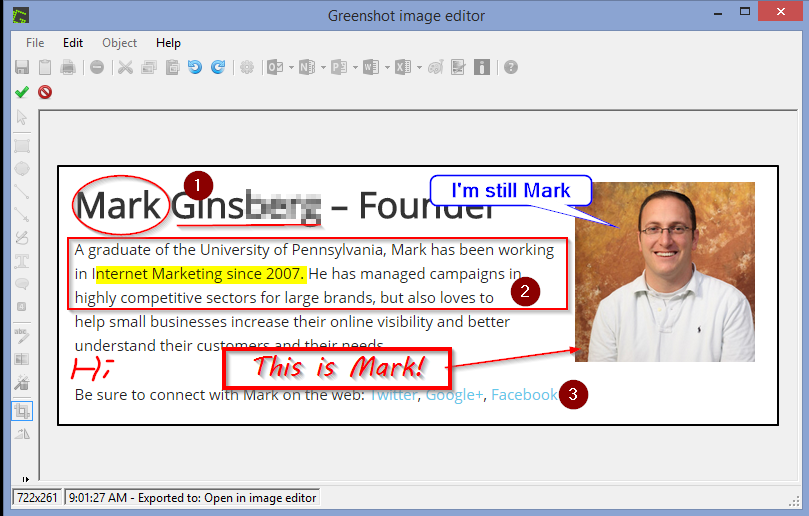Click the Paste element toolbar icon

pyautogui.click(x=172, y=67)
